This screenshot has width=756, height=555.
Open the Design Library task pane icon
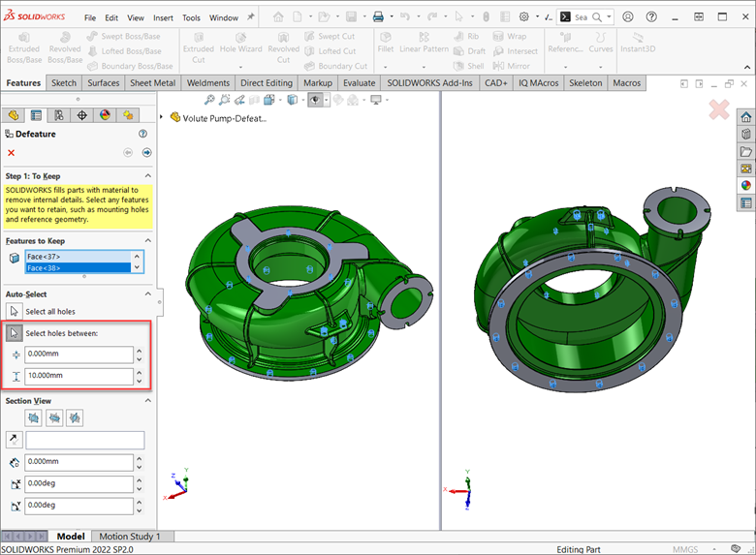(746, 135)
